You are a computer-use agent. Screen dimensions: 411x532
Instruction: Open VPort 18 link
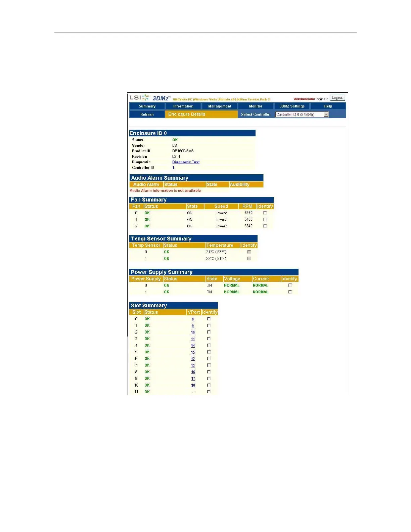[x=193, y=385]
